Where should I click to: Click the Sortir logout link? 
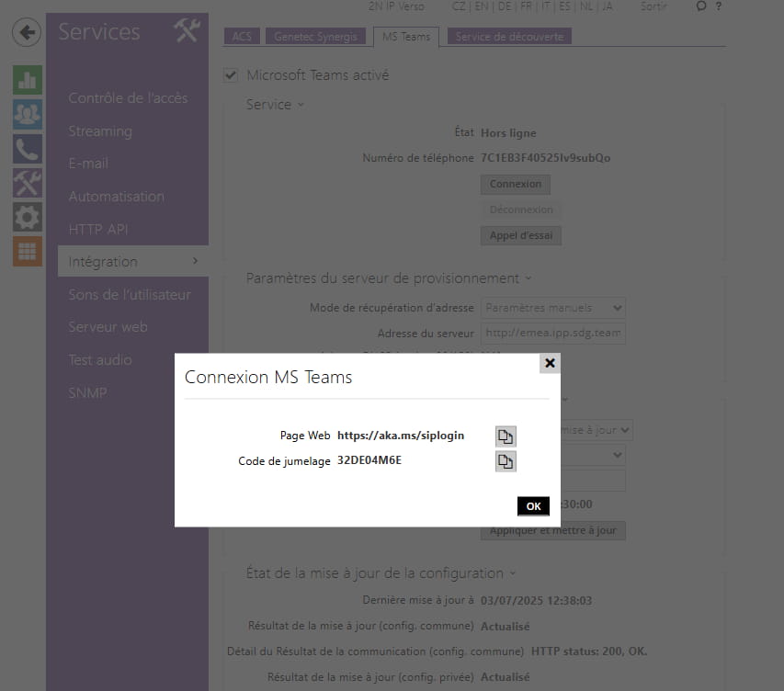coord(654,6)
